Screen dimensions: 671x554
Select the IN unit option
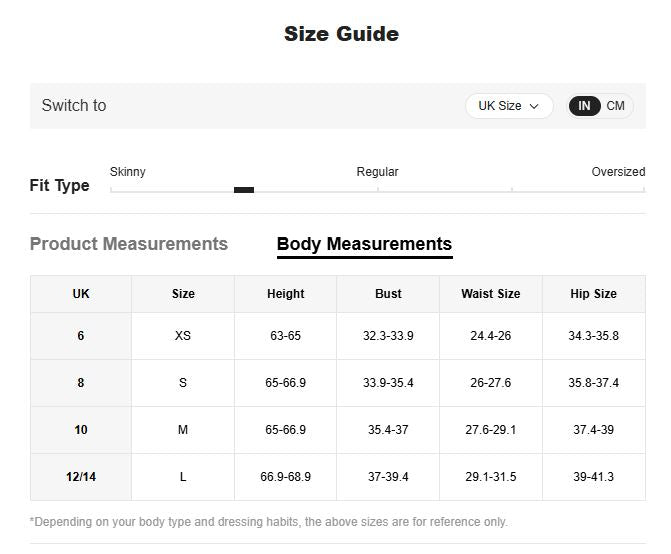[584, 106]
